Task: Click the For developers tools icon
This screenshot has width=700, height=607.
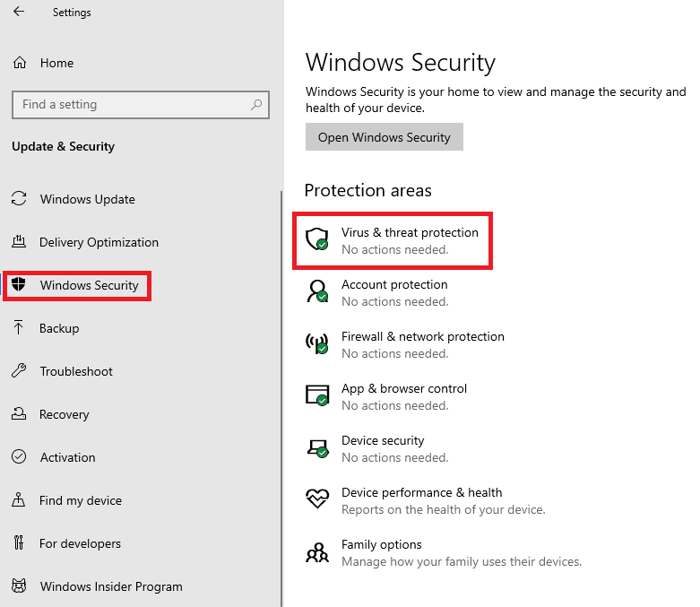Action: pos(18,542)
